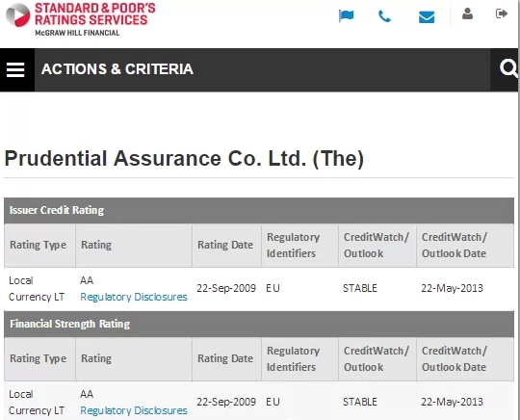520x420 pixels.
Task: Click the Prudential Assurance Co. Ltd. heading
Action: tap(184, 158)
